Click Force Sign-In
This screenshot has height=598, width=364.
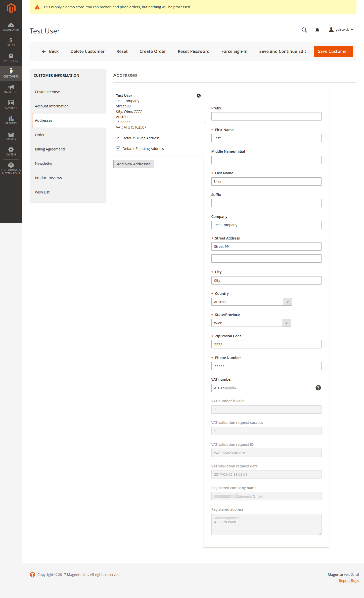(234, 51)
